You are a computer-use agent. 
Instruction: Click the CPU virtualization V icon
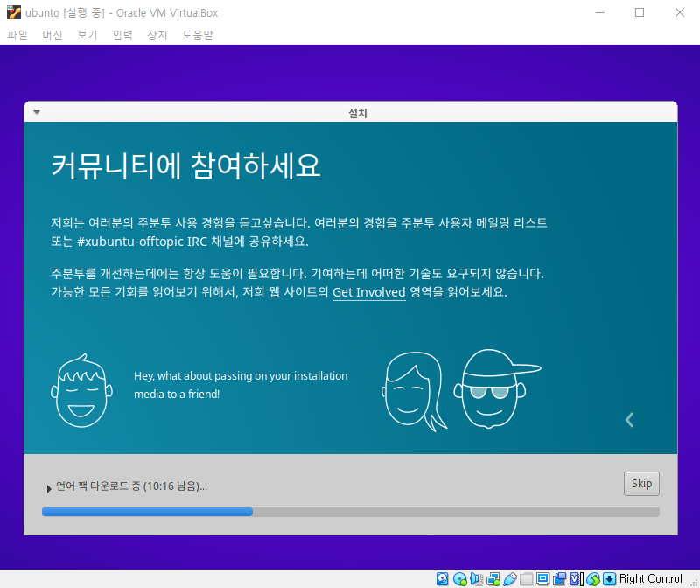click(x=577, y=579)
